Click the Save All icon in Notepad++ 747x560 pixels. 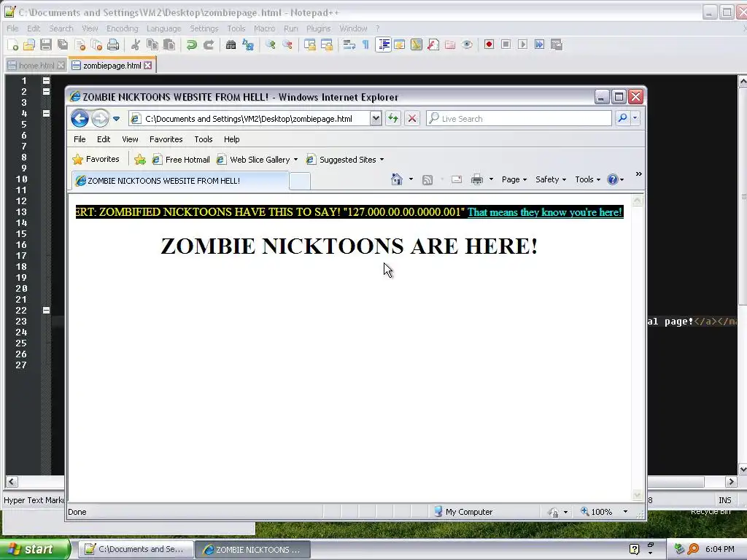63,44
